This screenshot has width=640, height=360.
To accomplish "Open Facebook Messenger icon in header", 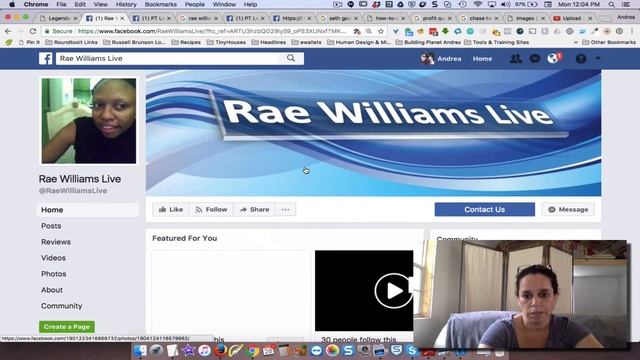I will click(535, 59).
